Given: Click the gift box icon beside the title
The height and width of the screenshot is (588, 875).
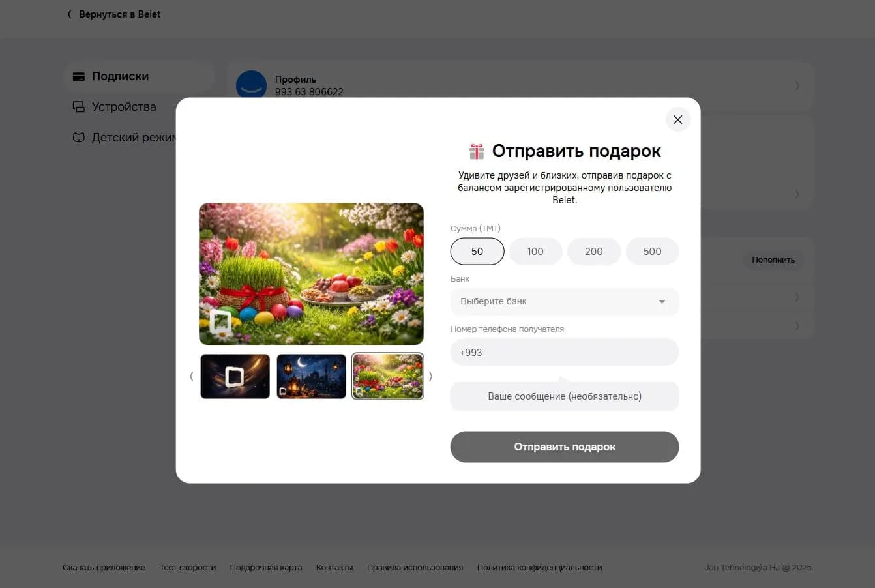Looking at the screenshot, I should (x=477, y=151).
